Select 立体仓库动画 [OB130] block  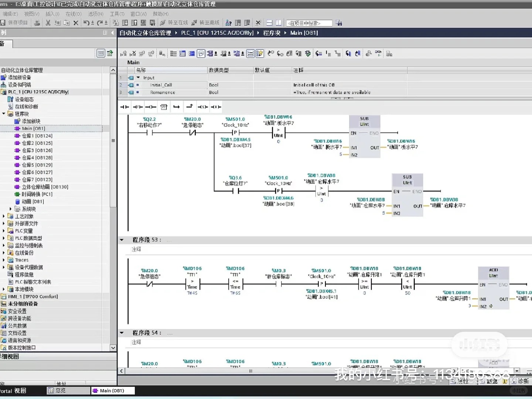pos(45,187)
